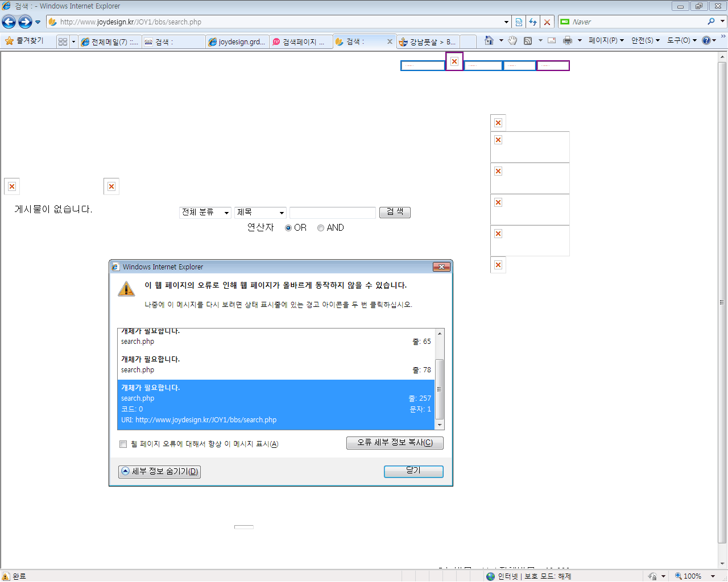
Task: Select the OR operator radio button
Action: pos(288,228)
